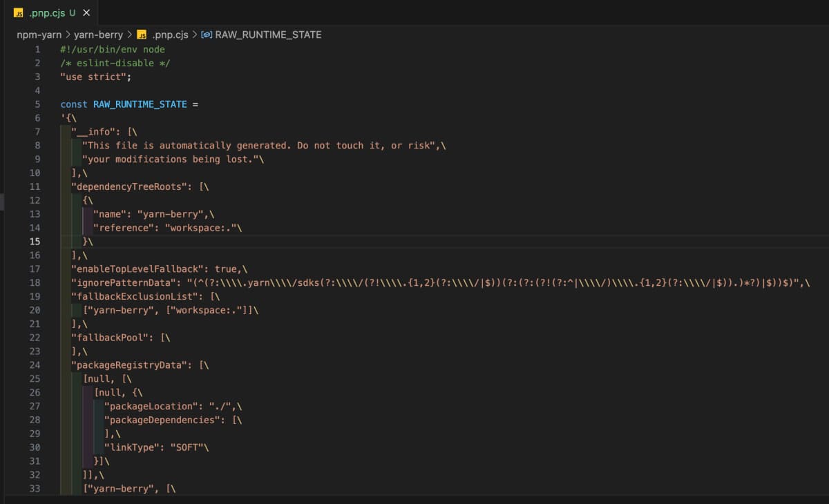Click "This file is automatically generated" string
The width and height of the screenshot is (829, 504).
pyautogui.click(x=259, y=146)
